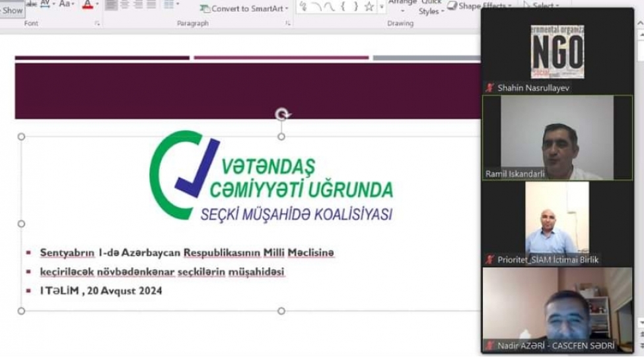Click the name label 'Shahin Nasrullayev'
Viewport: 644px width, 357px height.
[533, 88]
